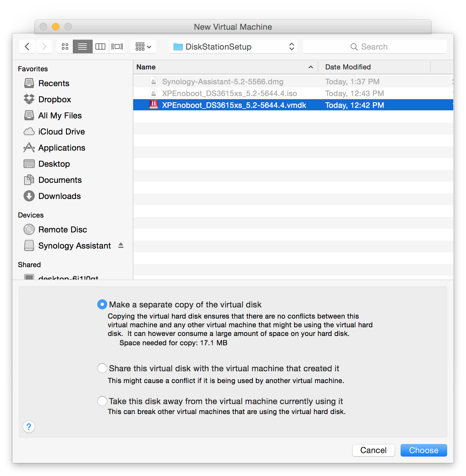The width and height of the screenshot is (466, 476).
Task: Sort by the Name column header
Action: (226, 67)
